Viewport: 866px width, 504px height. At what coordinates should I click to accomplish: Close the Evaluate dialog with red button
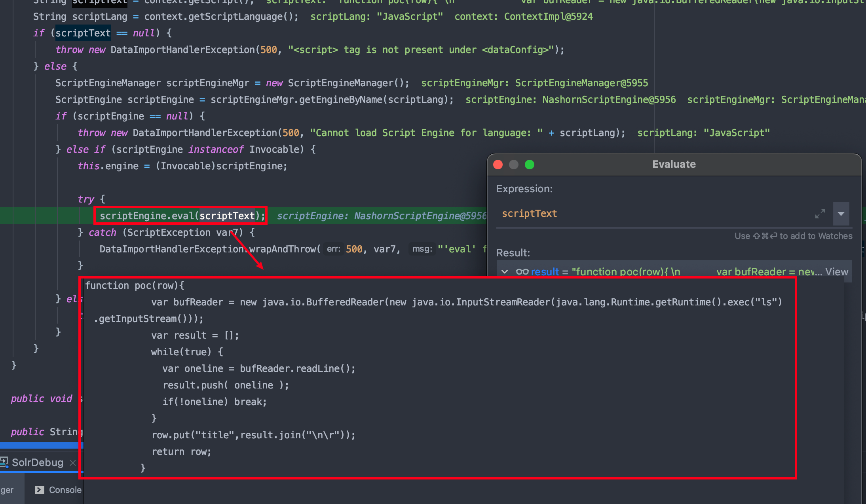click(x=498, y=165)
